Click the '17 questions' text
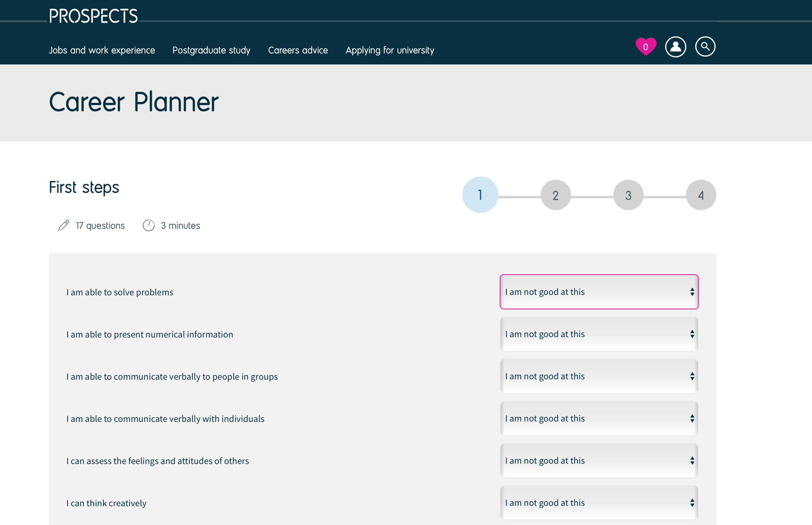 [100, 225]
